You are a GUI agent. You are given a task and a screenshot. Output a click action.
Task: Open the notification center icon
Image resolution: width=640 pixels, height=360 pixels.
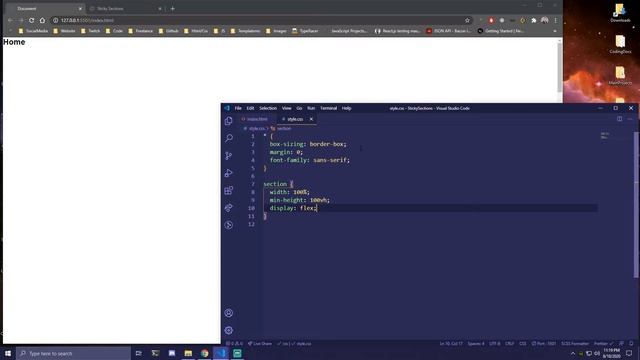(629, 353)
